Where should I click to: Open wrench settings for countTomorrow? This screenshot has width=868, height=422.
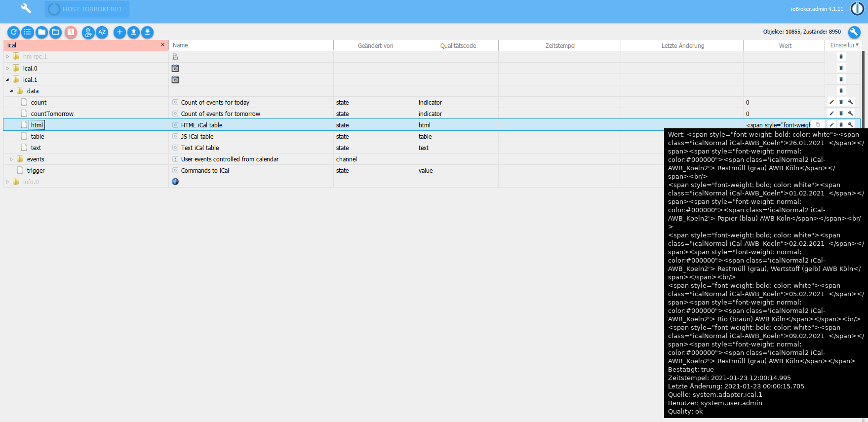(851, 114)
